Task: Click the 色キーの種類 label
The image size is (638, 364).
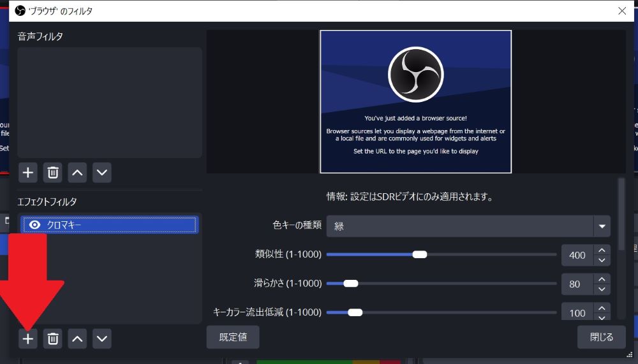Action: click(x=297, y=225)
